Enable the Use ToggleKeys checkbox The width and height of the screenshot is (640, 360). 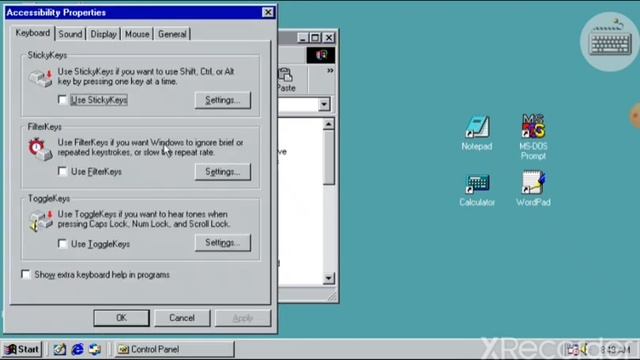62,244
